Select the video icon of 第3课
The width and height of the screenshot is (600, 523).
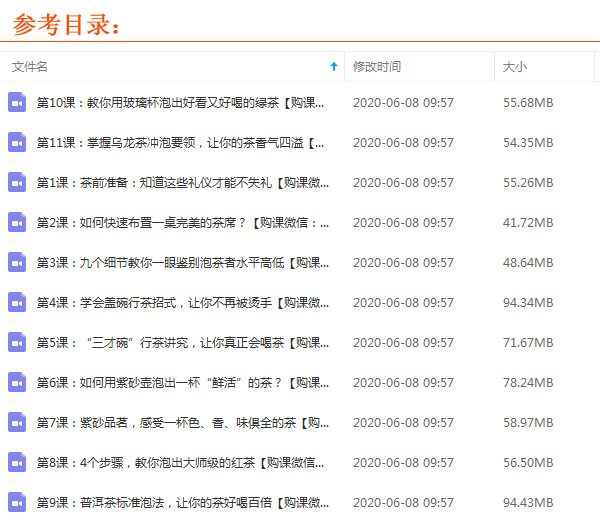pos(17,262)
